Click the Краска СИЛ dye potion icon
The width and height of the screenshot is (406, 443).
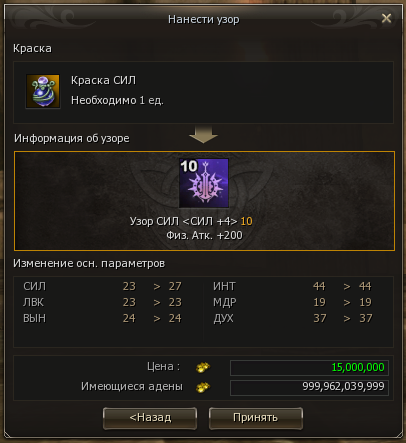pos(43,91)
